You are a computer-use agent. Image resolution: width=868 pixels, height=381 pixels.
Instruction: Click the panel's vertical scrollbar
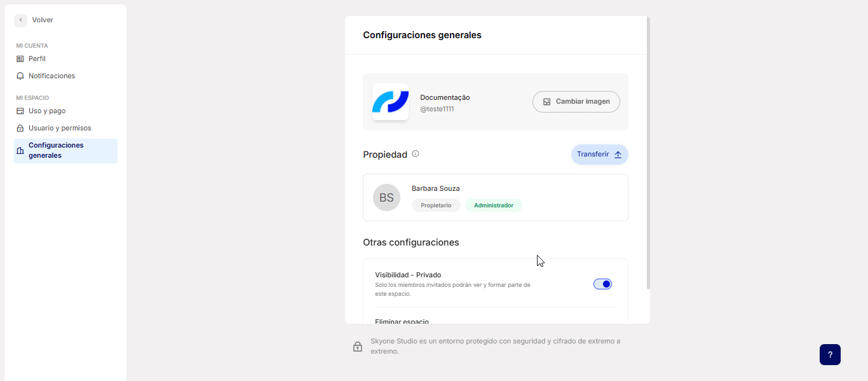click(648, 153)
